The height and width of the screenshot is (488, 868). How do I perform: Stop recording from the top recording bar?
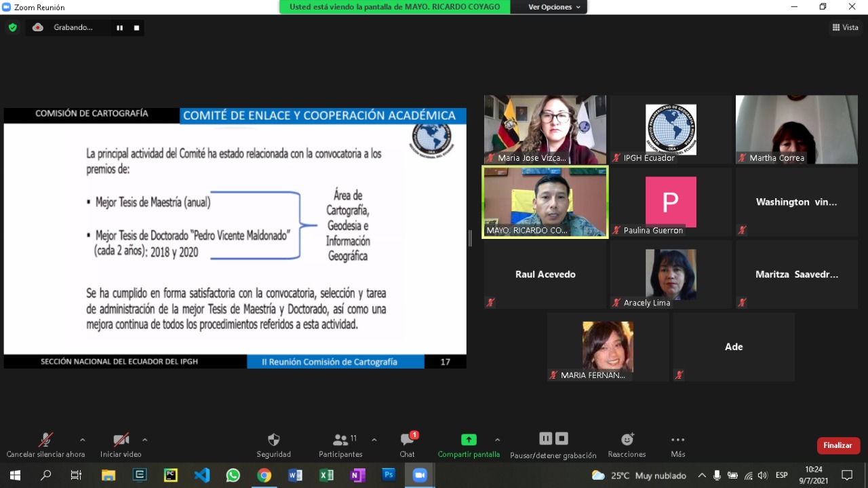(x=136, y=28)
